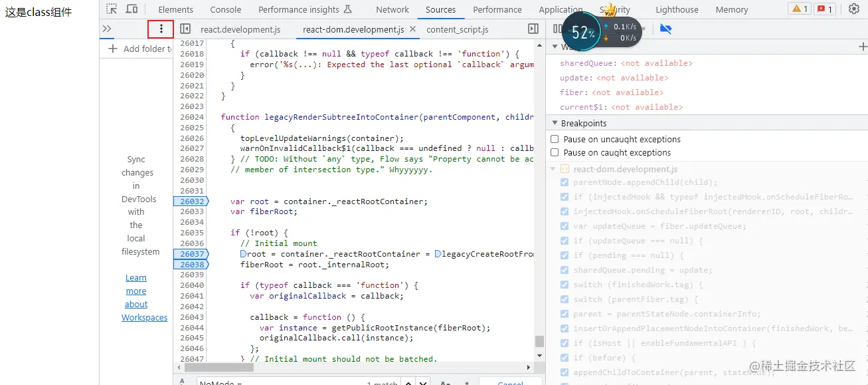Click Add folder to workspace button
This screenshot has width=868, height=385.
click(139, 49)
